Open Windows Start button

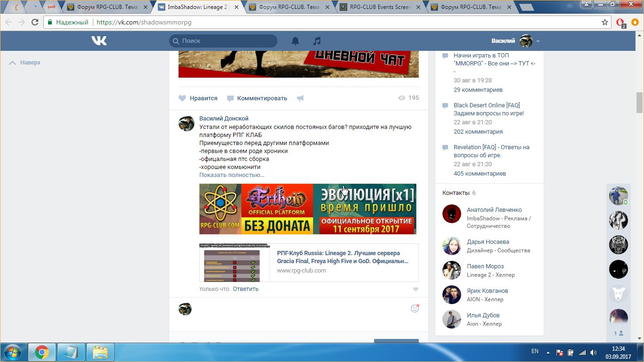pos(12,352)
